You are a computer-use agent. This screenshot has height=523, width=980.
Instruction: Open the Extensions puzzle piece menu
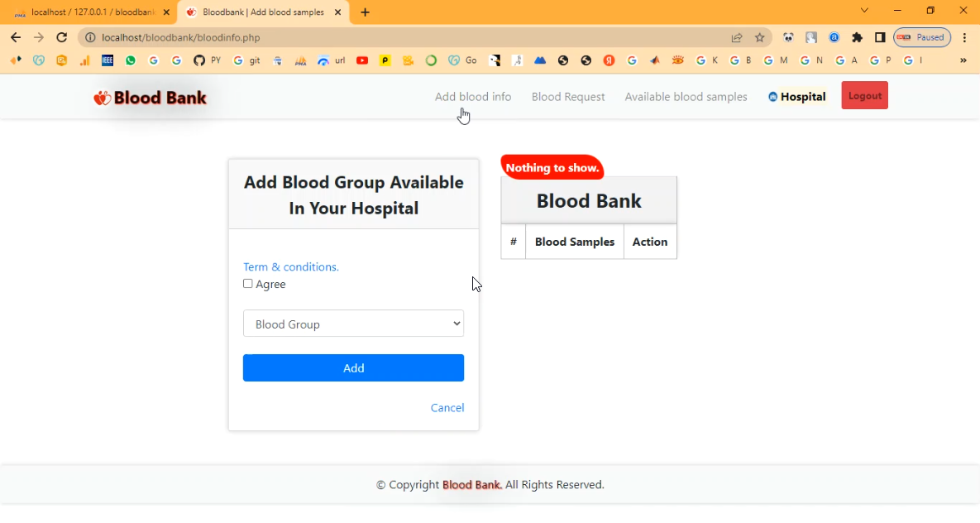coord(857,37)
